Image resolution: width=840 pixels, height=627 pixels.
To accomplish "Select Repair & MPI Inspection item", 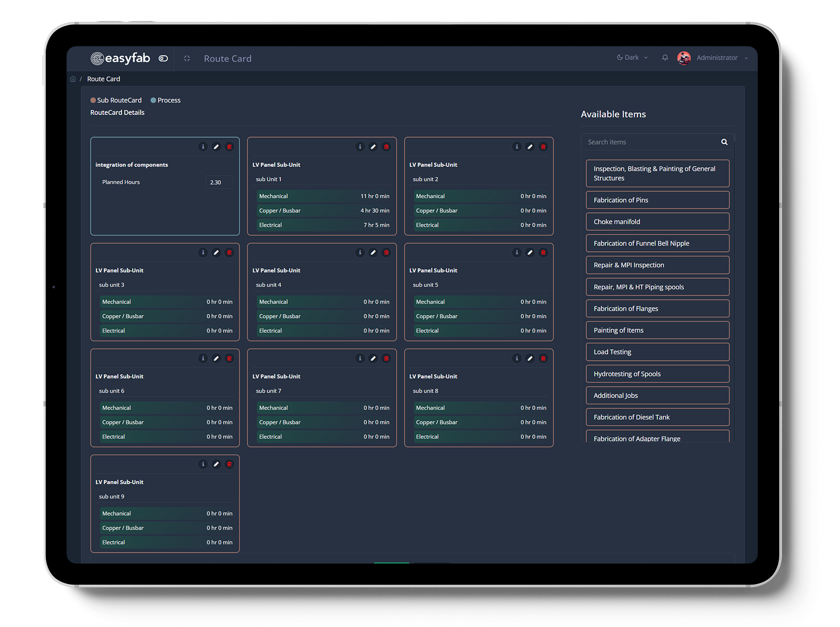I will 658,265.
